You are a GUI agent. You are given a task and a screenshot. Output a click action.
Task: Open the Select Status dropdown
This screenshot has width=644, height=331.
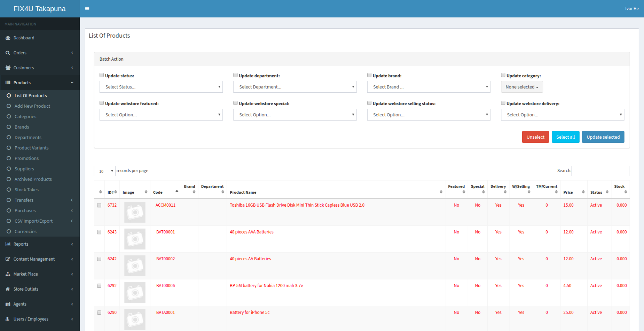pos(161,87)
